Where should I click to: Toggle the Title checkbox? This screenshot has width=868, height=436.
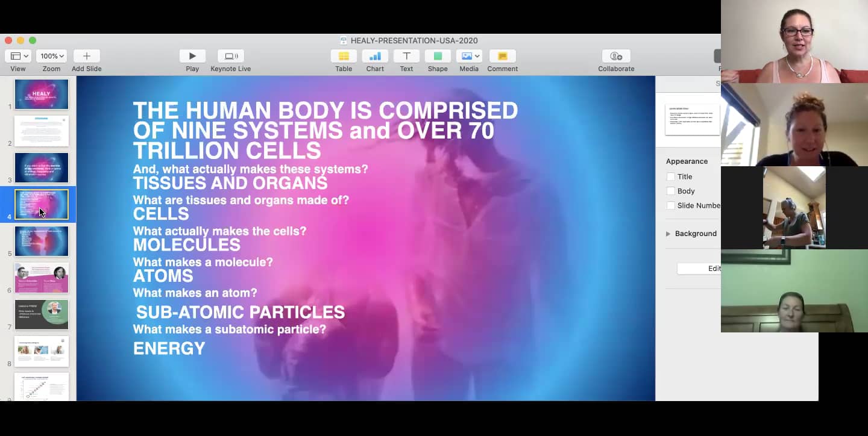click(670, 176)
